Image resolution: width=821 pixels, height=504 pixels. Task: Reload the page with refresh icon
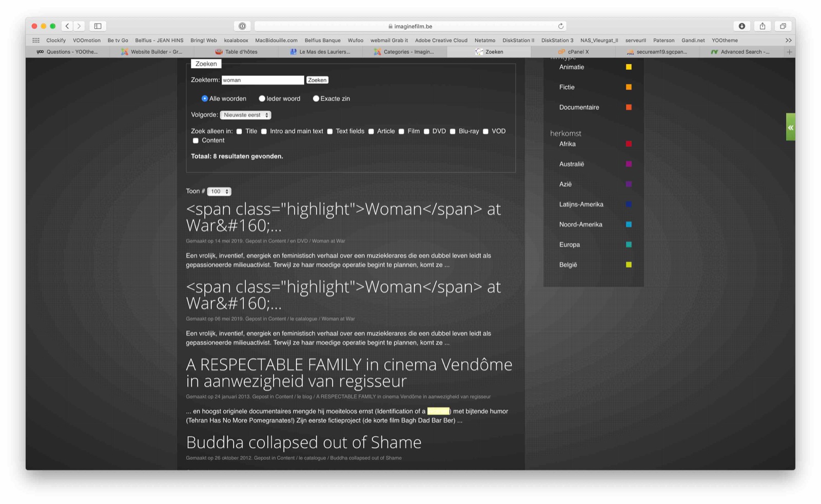[561, 26]
